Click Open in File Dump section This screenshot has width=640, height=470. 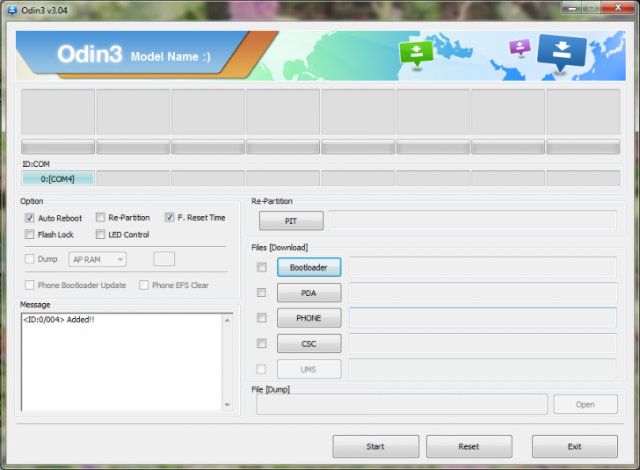[585, 404]
